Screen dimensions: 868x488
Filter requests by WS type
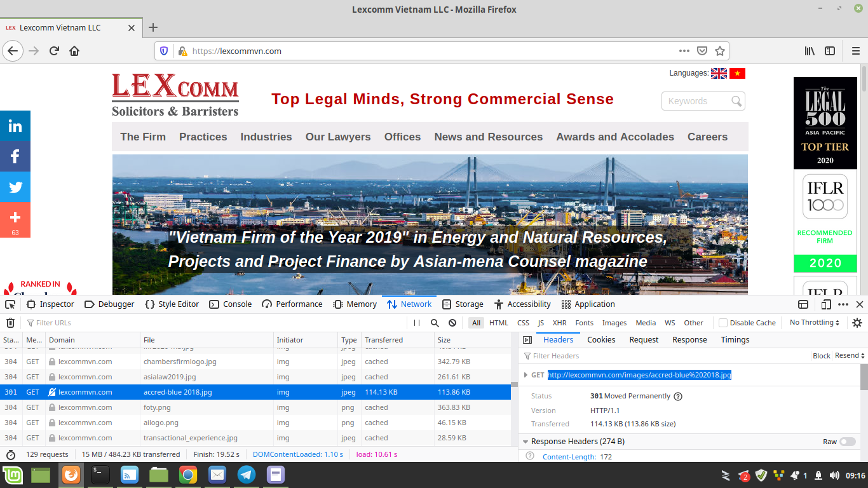tap(670, 323)
